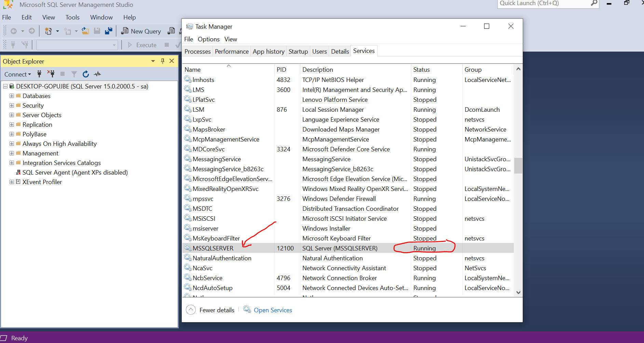Open the available databases combo box

[77, 45]
